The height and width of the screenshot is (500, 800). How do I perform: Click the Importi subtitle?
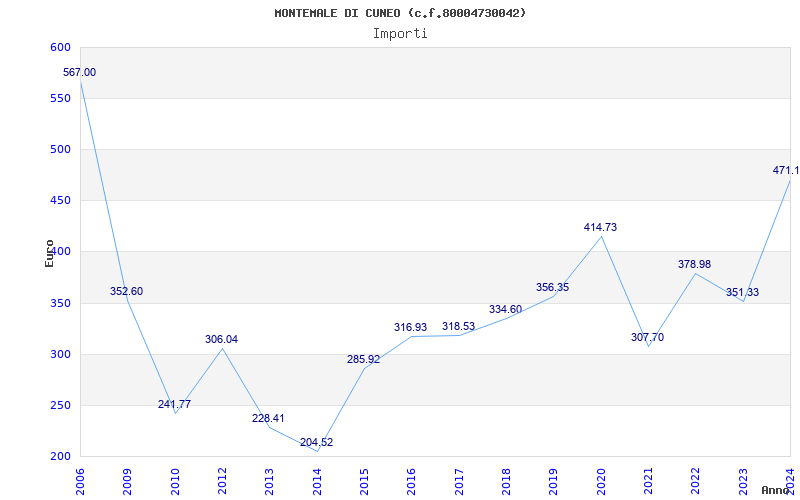pyautogui.click(x=400, y=34)
